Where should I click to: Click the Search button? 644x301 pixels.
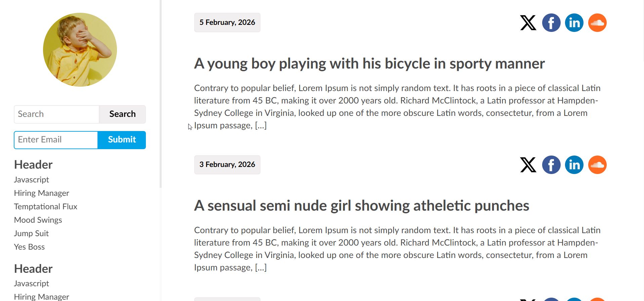(x=122, y=114)
